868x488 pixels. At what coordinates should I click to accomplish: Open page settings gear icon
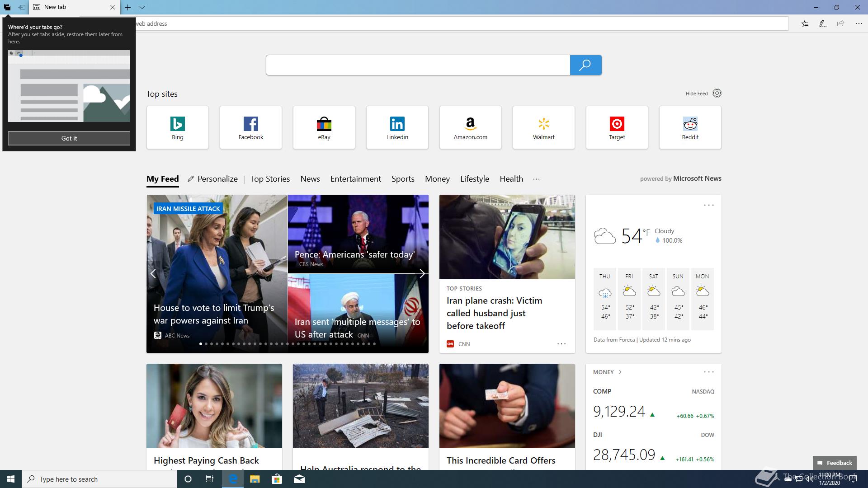pyautogui.click(x=717, y=93)
